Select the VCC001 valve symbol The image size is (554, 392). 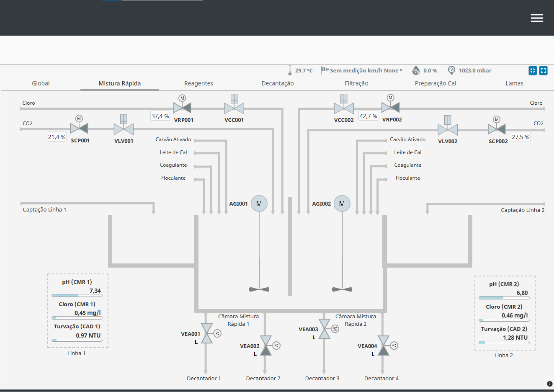[x=234, y=108]
